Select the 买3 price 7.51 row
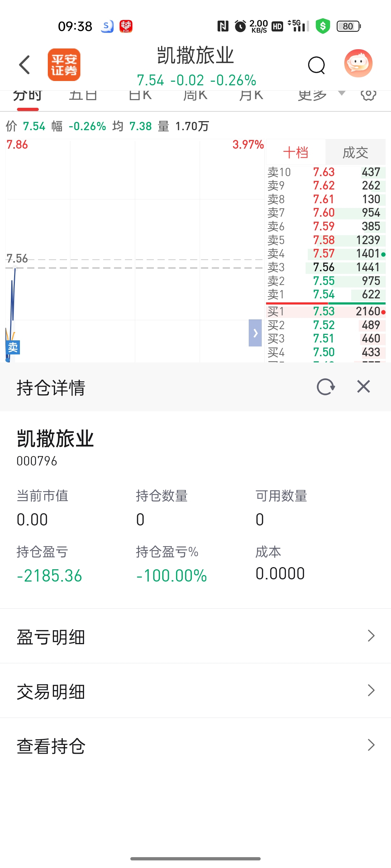 (326, 339)
